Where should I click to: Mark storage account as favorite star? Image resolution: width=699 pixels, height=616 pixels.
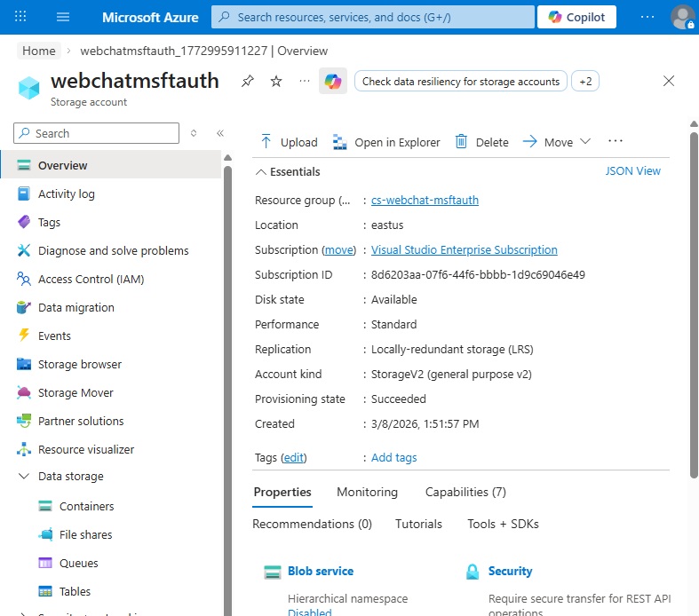(x=276, y=81)
